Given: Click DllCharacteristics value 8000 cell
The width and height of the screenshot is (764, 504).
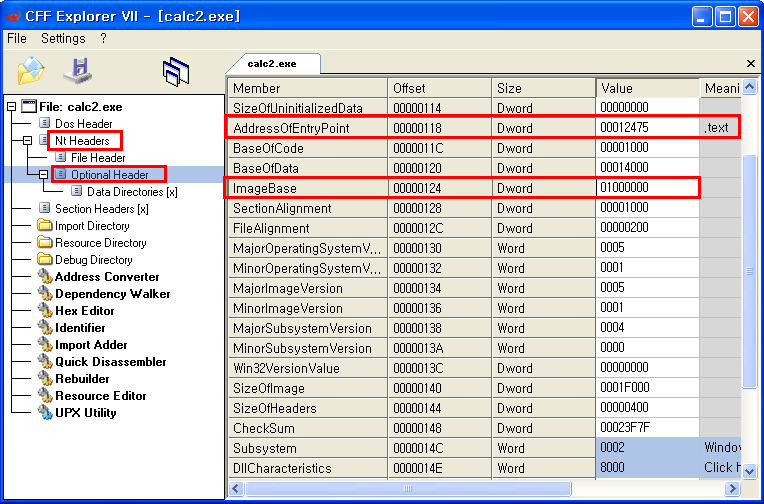Looking at the screenshot, I should pyautogui.click(x=648, y=468).
